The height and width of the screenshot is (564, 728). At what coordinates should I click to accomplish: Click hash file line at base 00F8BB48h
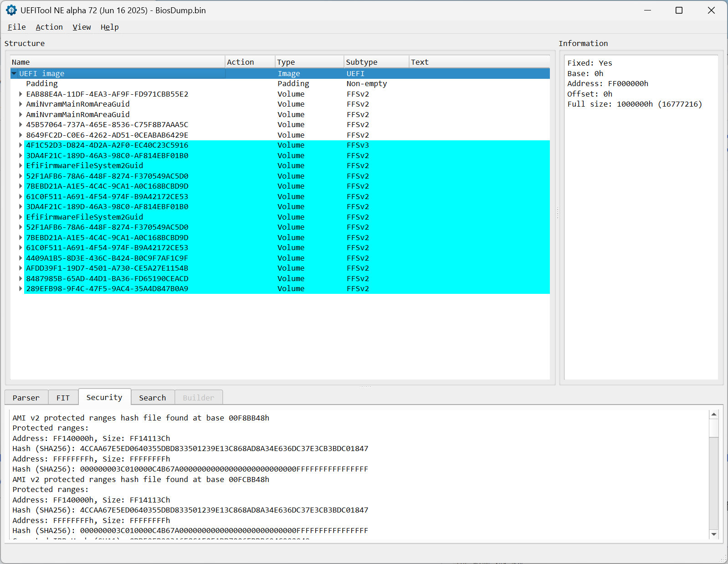(141, 418)
